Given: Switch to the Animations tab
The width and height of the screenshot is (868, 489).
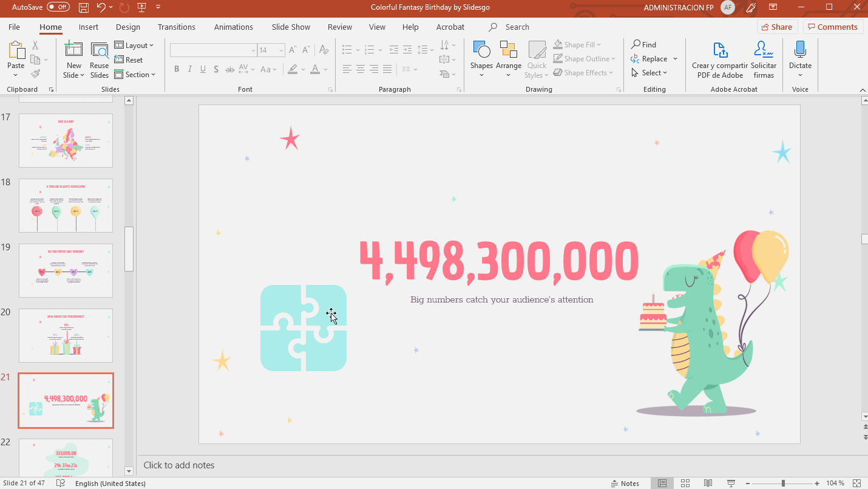Looking at the screenshot, I should click(233, 27).
